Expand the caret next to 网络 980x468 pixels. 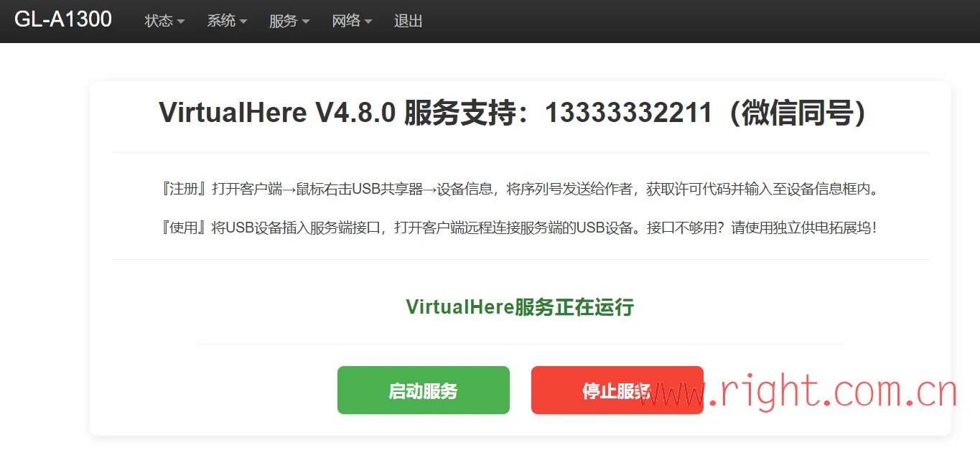pos(368,22)
